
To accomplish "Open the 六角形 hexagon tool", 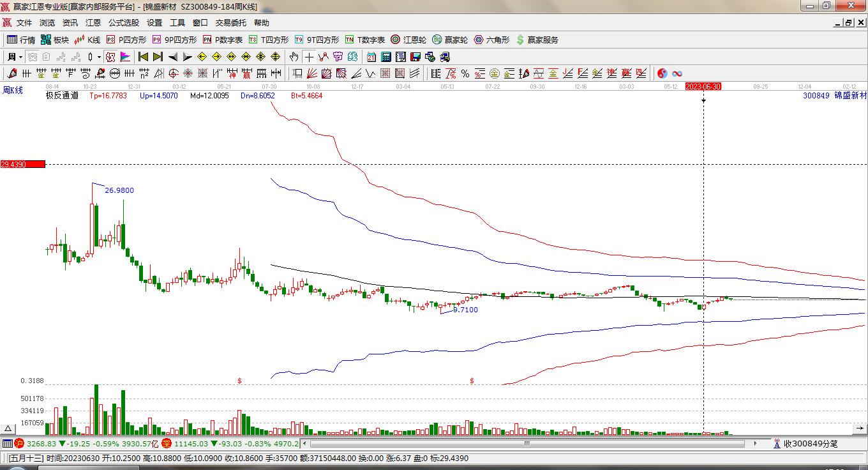I will [491, 40].
